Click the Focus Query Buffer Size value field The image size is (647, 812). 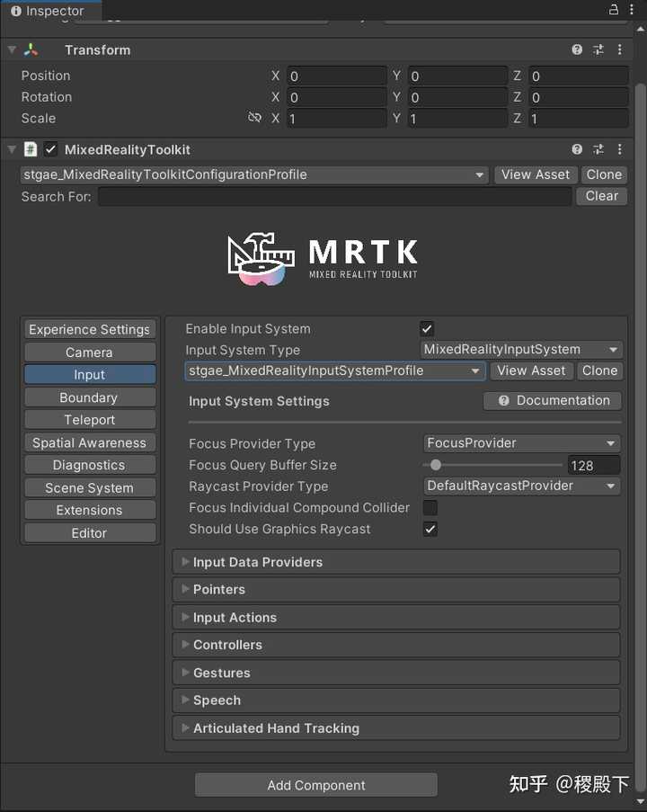[594, 466]
